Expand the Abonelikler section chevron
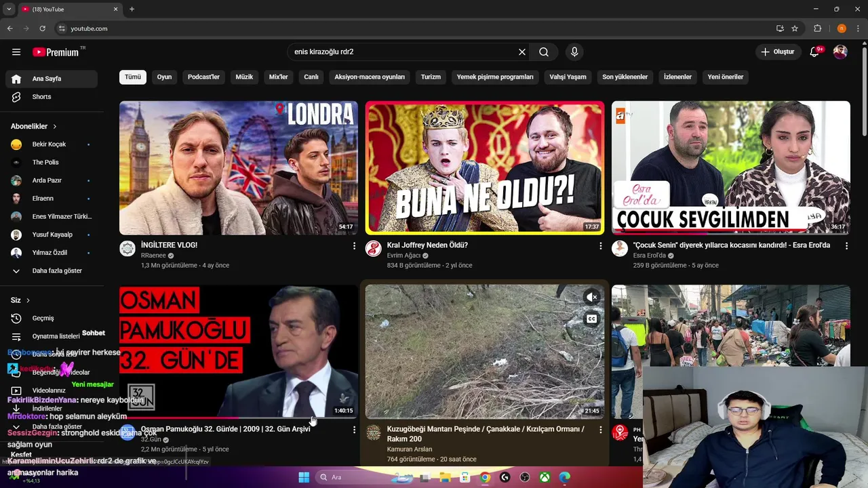 (x=55, y=127)
